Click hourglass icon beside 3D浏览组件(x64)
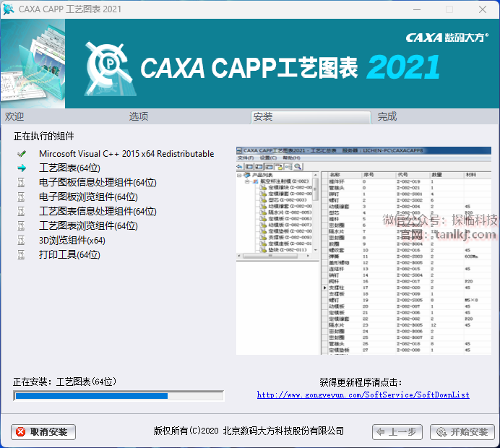Image resolution: width=500 pixels, height=448 pixels. [x=21, y=240]
